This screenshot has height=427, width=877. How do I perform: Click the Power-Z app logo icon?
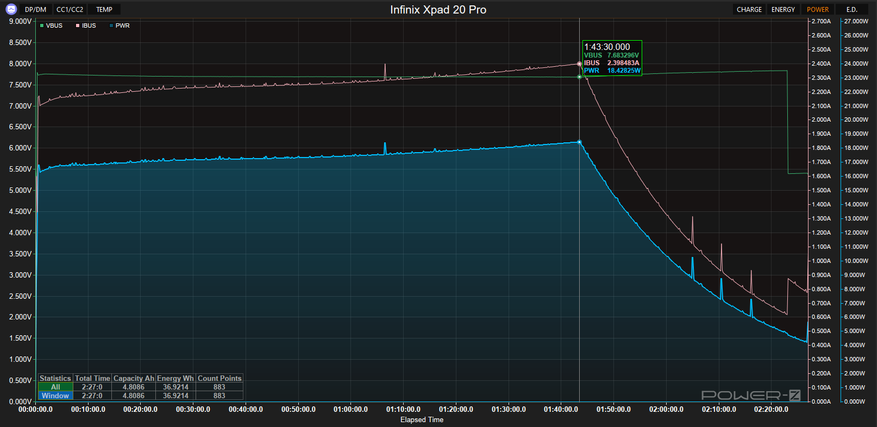point(10,9)
